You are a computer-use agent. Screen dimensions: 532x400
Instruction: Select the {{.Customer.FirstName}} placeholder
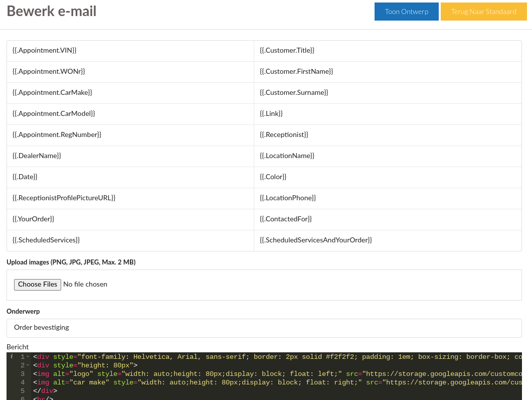pyautogui.click(x=296, y=71)
